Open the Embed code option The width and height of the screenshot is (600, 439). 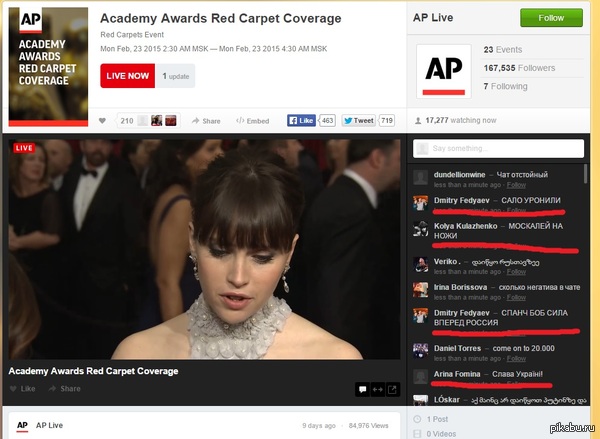252,121
